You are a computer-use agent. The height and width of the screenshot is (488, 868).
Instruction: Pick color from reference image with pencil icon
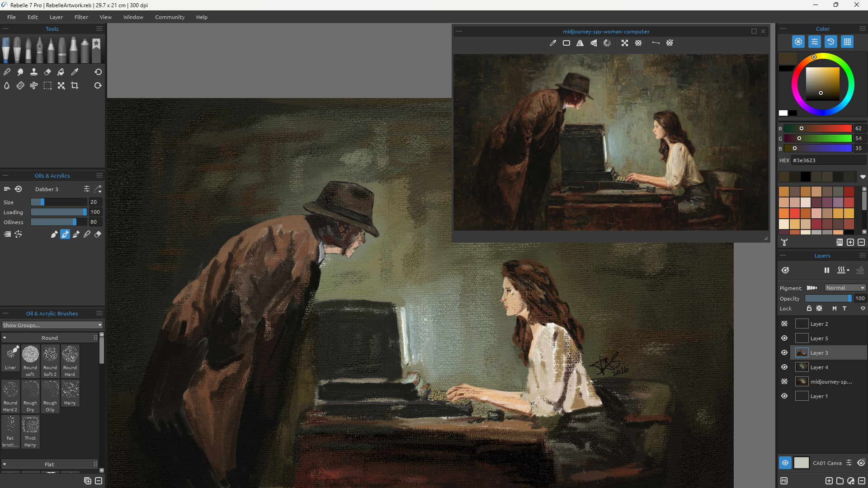(x=552, y=43)
